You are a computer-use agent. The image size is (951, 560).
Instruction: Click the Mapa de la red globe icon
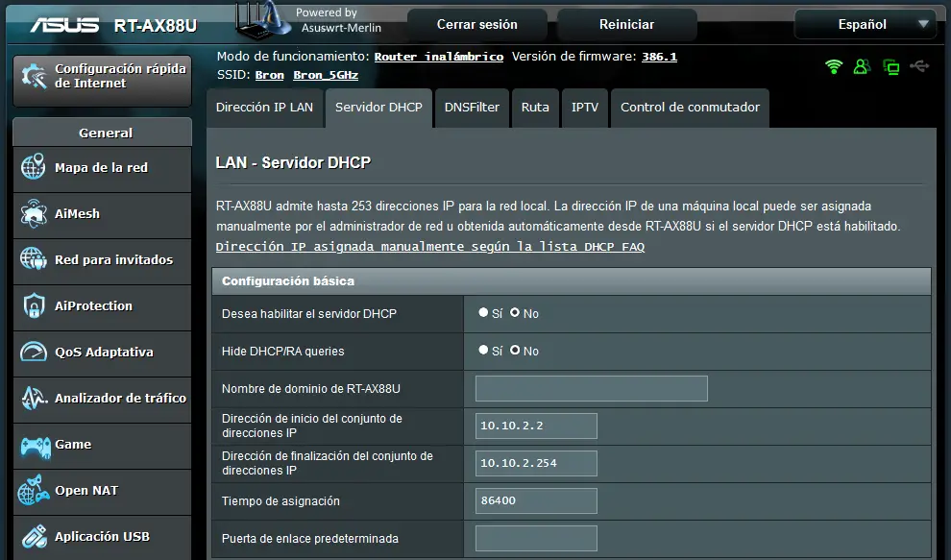(x=33, y=167)
